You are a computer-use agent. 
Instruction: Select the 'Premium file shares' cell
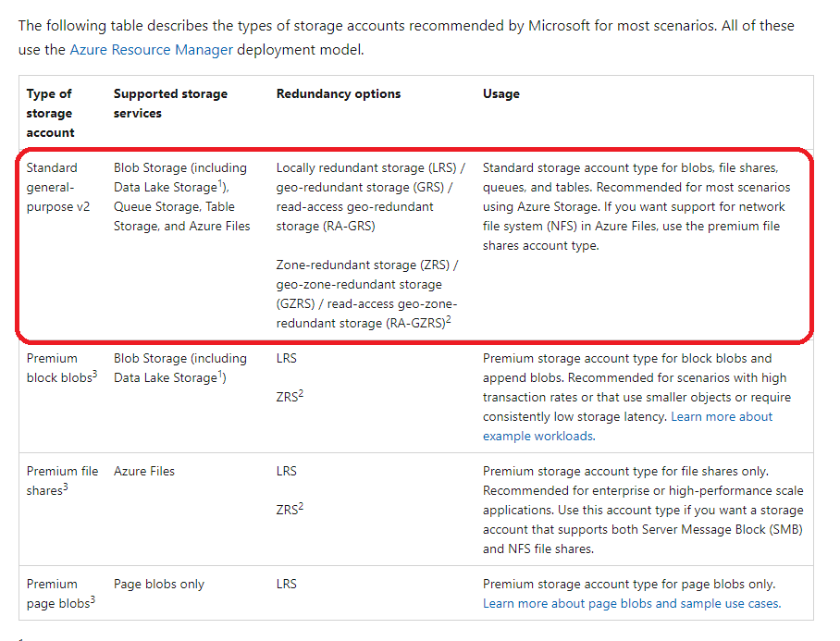[x=62, y=480]
